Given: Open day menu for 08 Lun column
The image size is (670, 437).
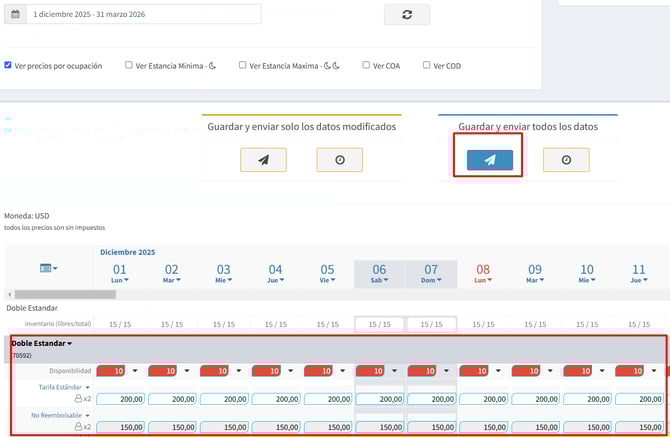Looking at the screenshot, I should (x=483, y=281).
